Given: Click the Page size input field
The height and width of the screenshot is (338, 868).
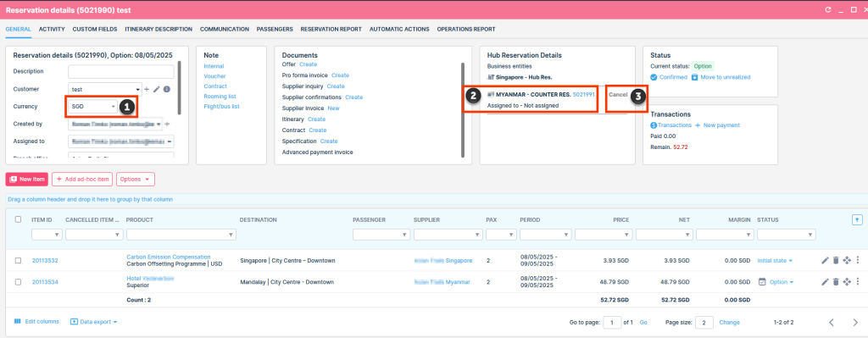Looking at the screenshot, I should (x=704, y=323).
